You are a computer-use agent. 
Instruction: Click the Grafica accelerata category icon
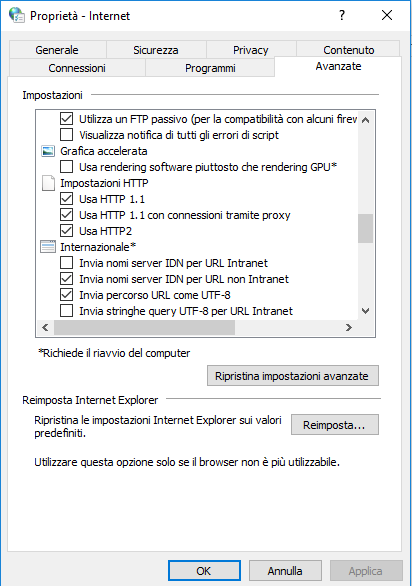tap(48, 151)
